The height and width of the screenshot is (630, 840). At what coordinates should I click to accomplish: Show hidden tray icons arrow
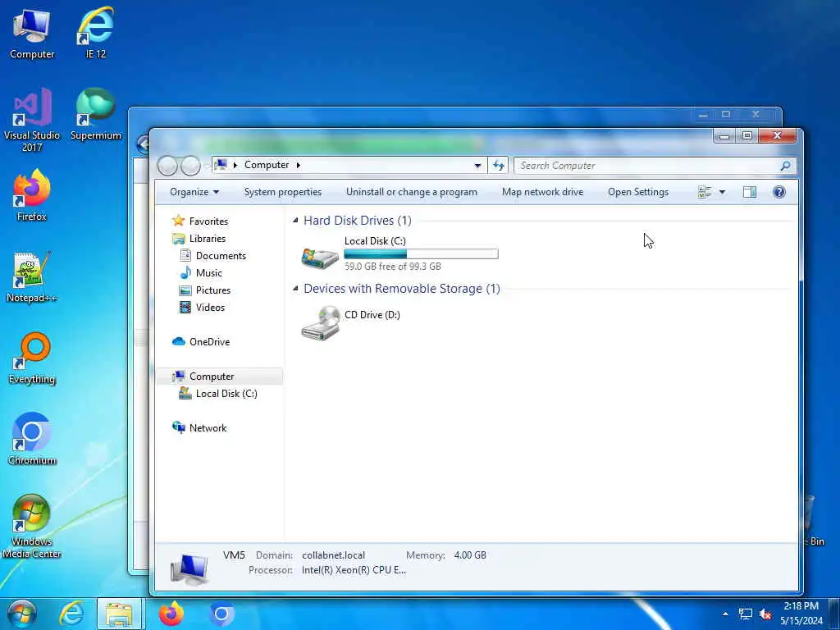pyautogui.click(x=725, y=614)
